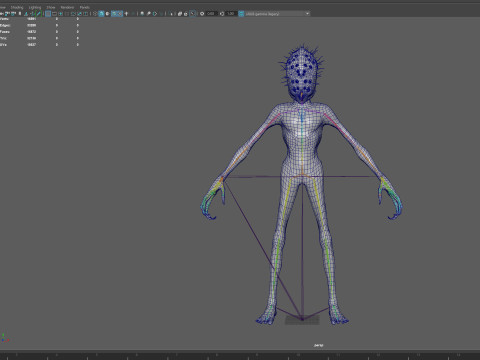The image size is (480, 360).
Task: Toggle Screen Space Ambient Occlusion
Action: point(142,14)
